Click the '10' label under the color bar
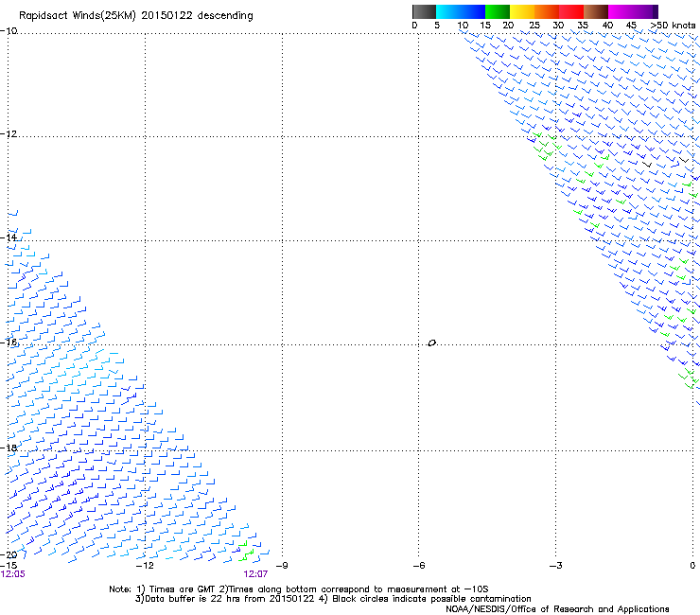Screen dimensions: 700x615 point(463,26)
